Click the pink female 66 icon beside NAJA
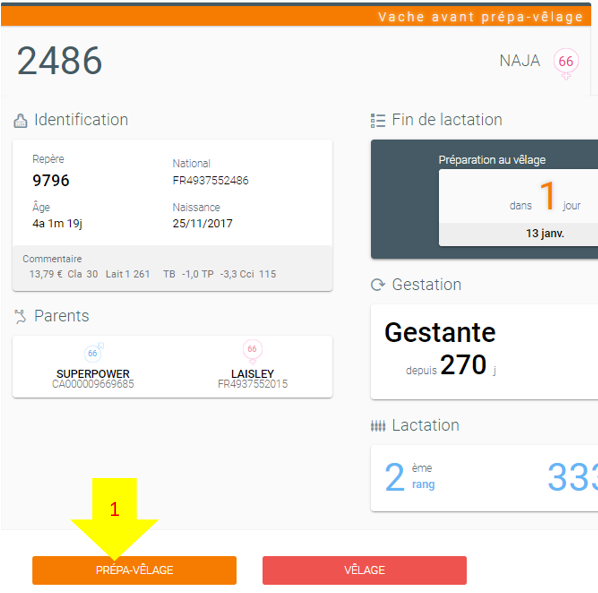The image size is (598, 593). coord(566,63)
